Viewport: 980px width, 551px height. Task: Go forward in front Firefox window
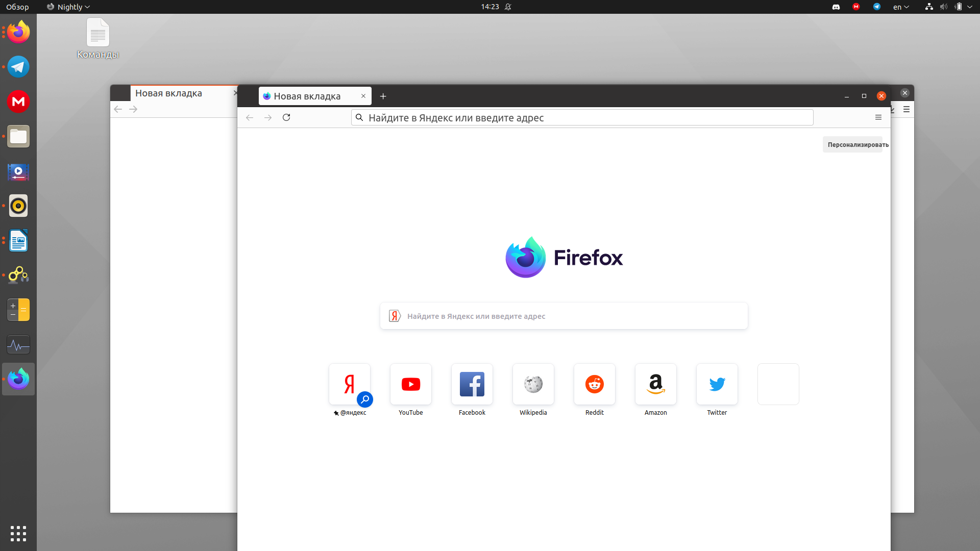pos(268,117)
